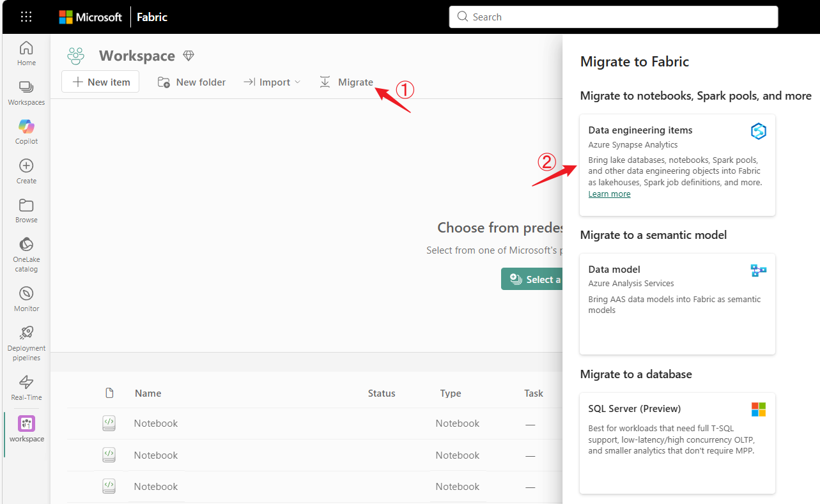Open OneLake catalog from sidebar
Viewport: 820px width, 504px height.
click(26, 255)
